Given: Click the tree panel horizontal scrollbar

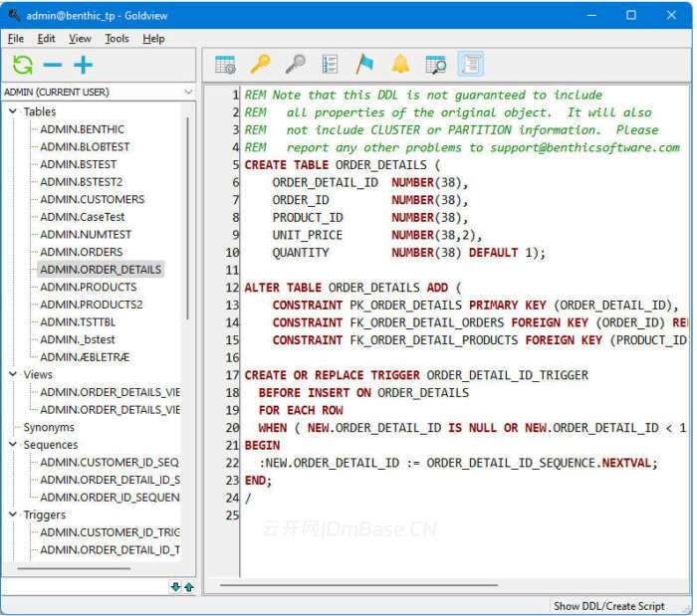Looking at the screenshot, I should 74,568.
